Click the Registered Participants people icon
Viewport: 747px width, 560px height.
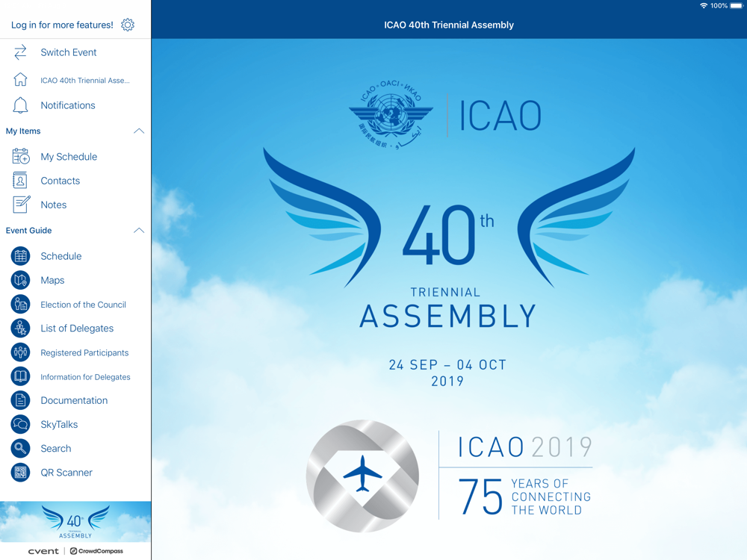pyautogui.click(x=20, y=352)
